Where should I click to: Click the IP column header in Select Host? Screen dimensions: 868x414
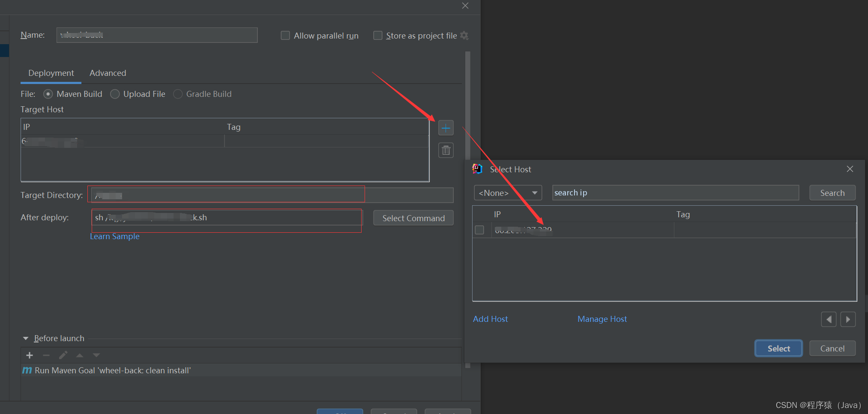coord(583,214)
